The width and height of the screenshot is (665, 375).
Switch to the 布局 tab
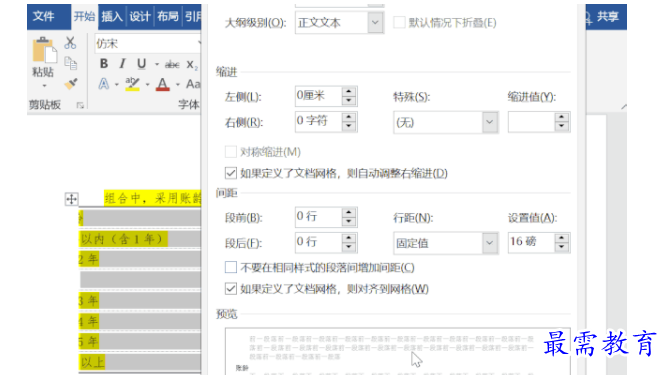pyautogui.click(x=168, y=17)
